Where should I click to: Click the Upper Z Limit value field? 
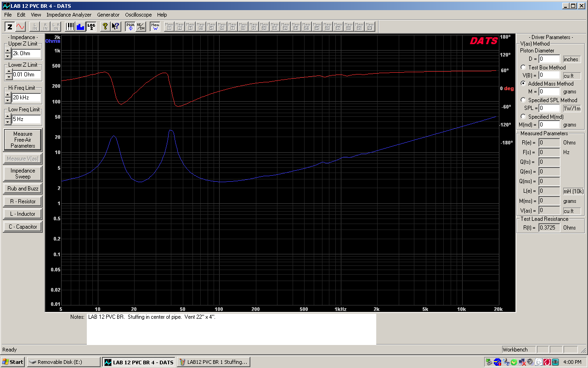pyautogui.click(x=27, y=53)
